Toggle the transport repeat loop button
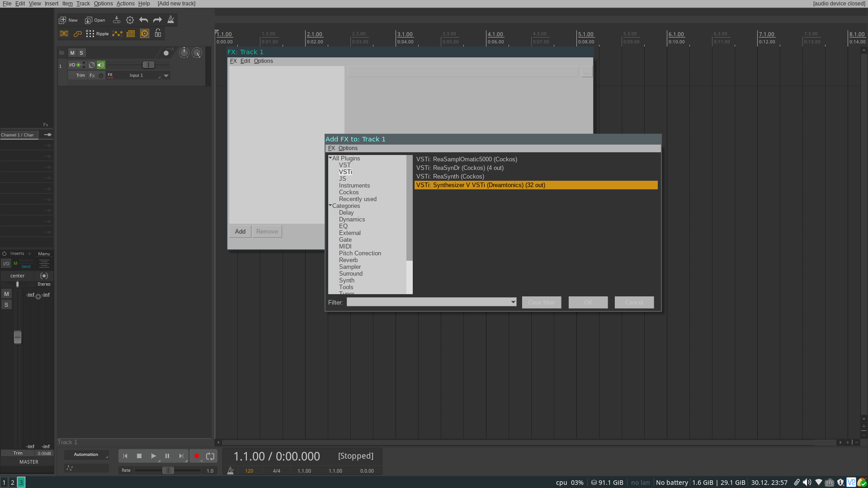Image resolution: width=868 pixels, height=488 pixels. point(210,456)
